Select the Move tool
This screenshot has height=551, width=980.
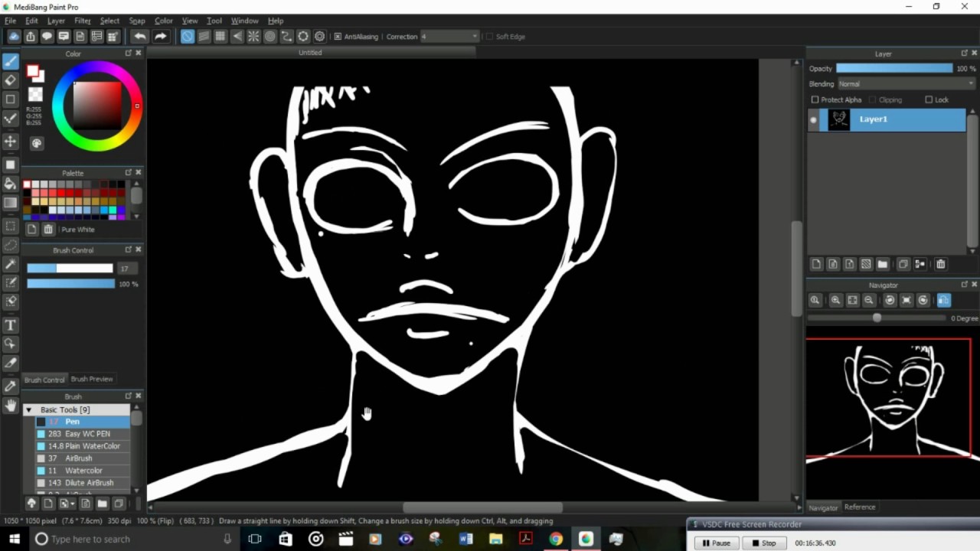coord(10,142)
